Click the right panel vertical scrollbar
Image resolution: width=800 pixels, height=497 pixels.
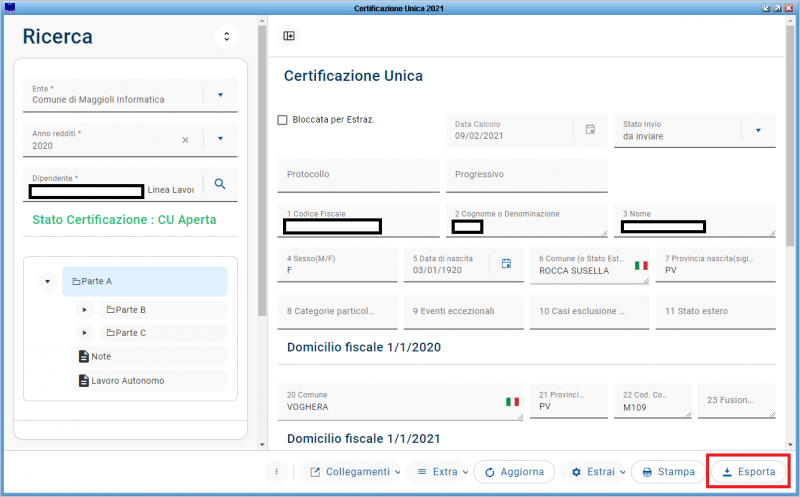click(790, 135)
